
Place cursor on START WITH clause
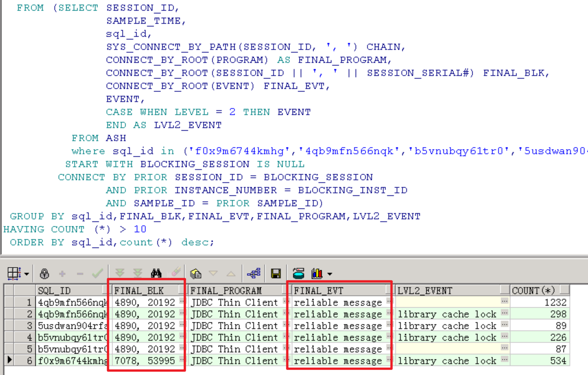tap(99, 164)
